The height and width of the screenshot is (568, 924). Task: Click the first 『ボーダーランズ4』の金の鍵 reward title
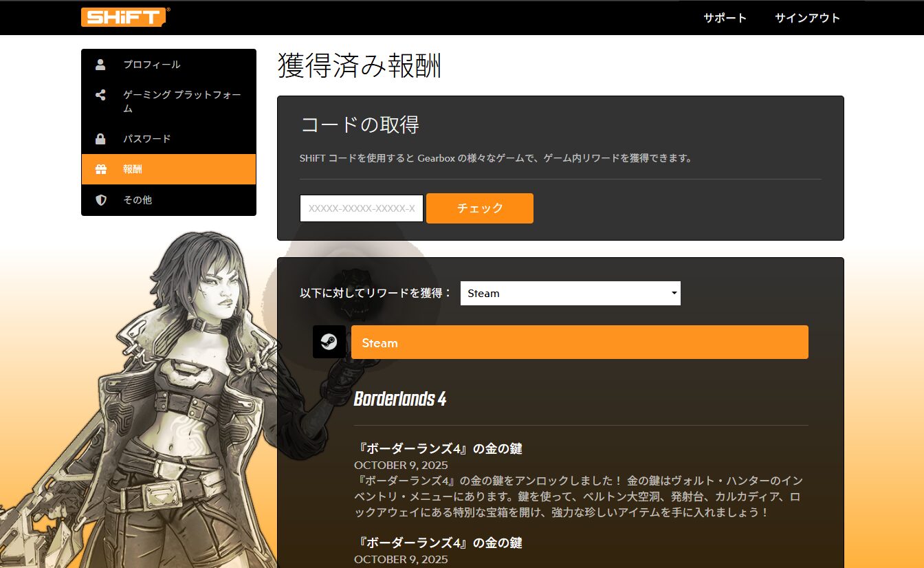(x=438, y=449)
